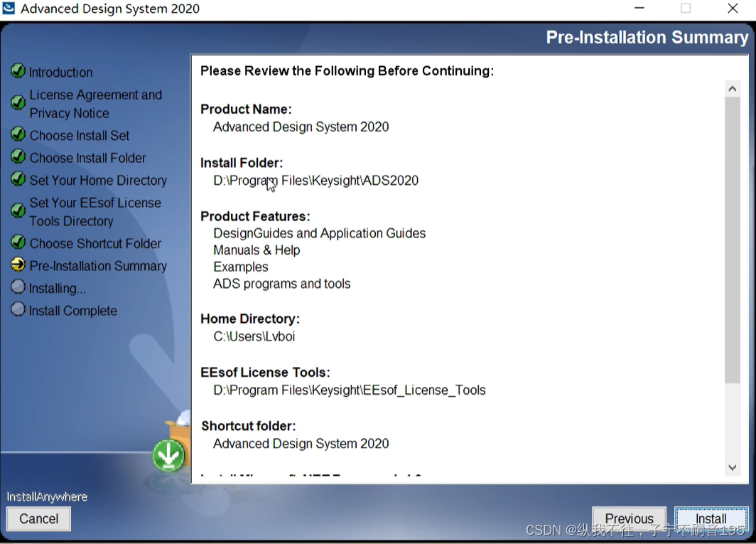The height and width of the screenshot is (544, 756).
Task: Select the Choose Install Folder step label
Action: 88,158
